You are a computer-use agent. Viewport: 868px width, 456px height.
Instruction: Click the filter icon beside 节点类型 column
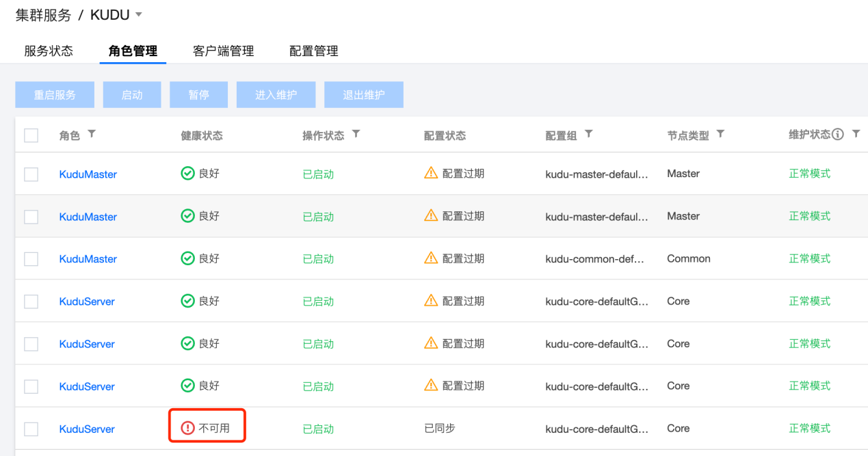(x=720, y=134)
